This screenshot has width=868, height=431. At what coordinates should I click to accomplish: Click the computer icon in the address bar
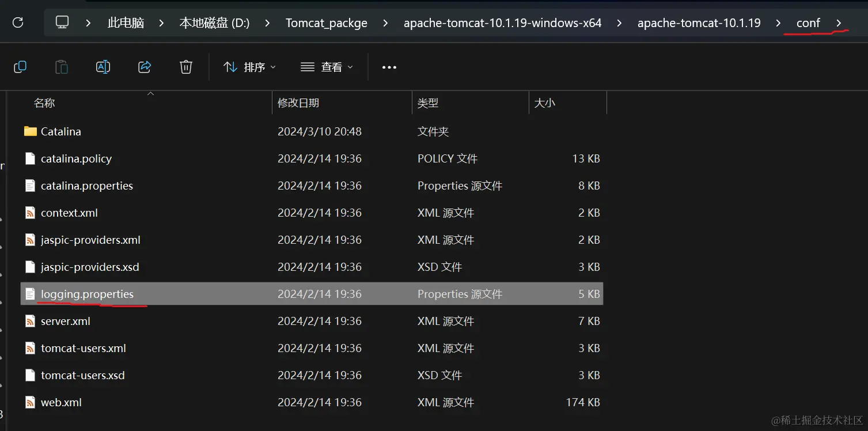(62, 22)
